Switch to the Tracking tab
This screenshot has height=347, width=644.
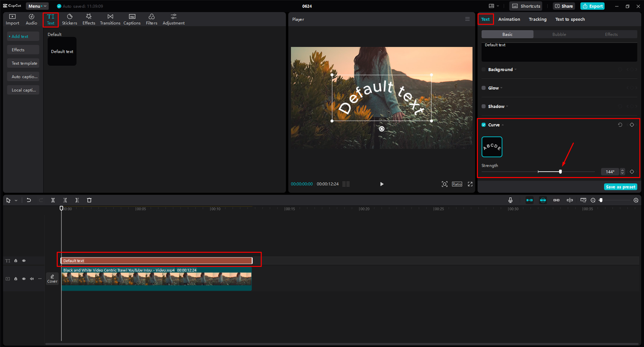(x=537, y=19)
